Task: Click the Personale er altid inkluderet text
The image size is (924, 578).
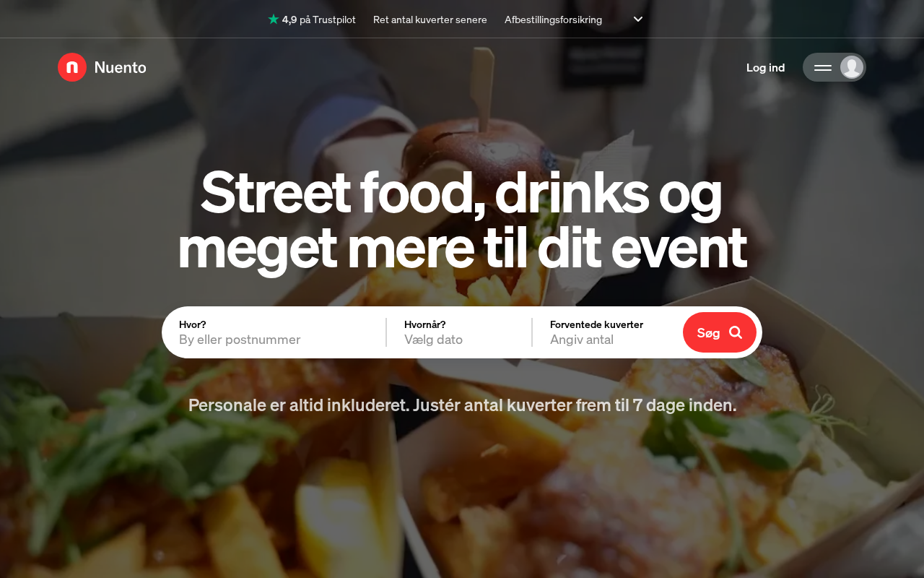Action: click(299, 405)
